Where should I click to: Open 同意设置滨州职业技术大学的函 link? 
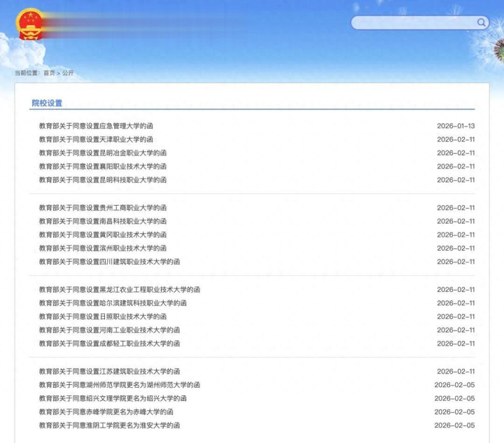coord(103,248)
